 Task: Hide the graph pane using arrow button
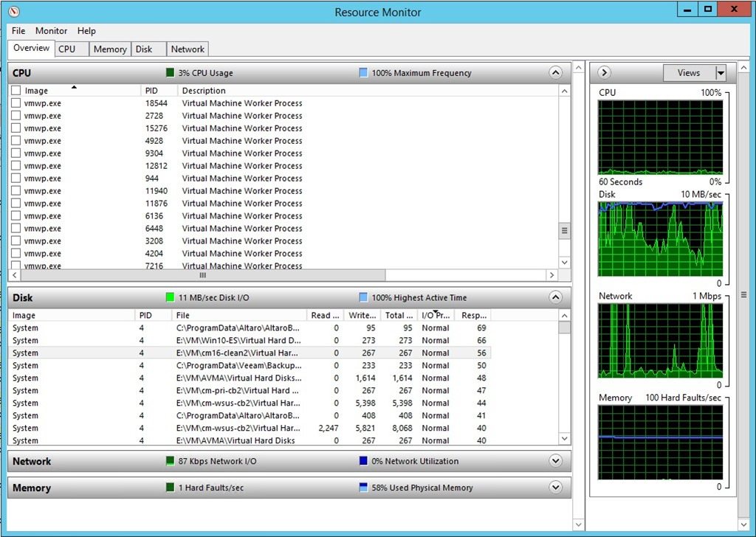tap(604, 73)
